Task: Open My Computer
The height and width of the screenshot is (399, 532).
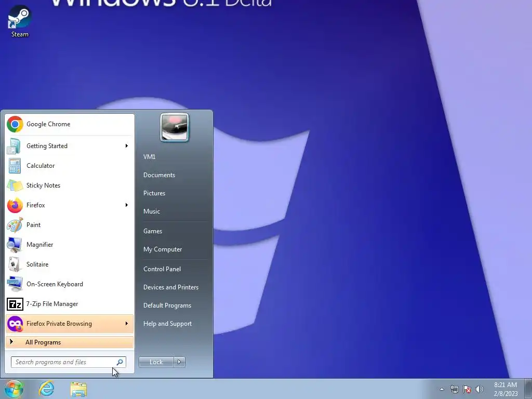Action: 163,249
